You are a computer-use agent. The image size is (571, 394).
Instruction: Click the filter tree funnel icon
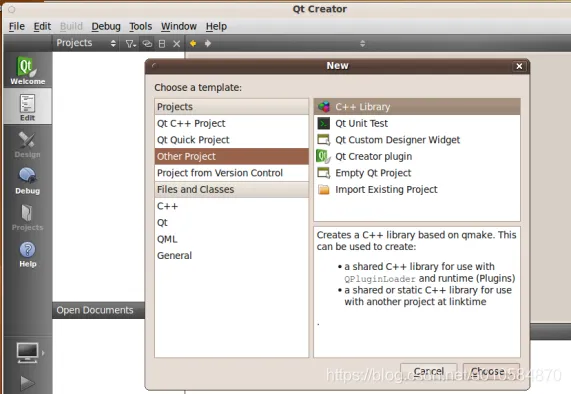click(x=130, y=44)
